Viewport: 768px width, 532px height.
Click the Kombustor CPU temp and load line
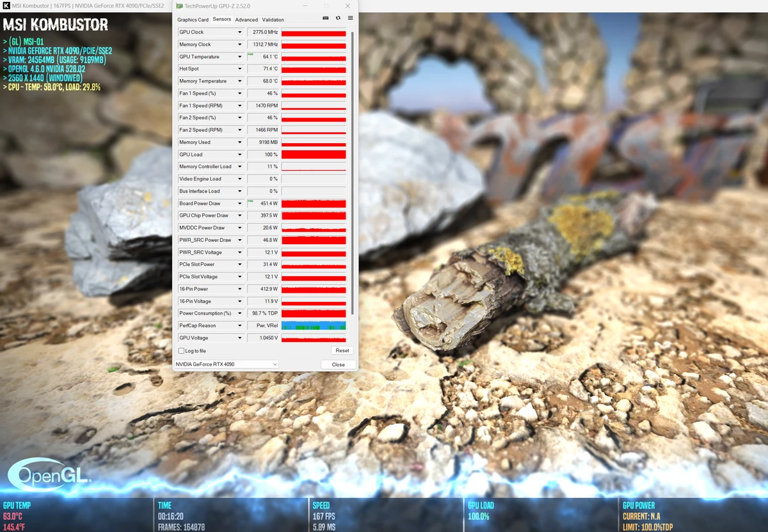point(52,87)
